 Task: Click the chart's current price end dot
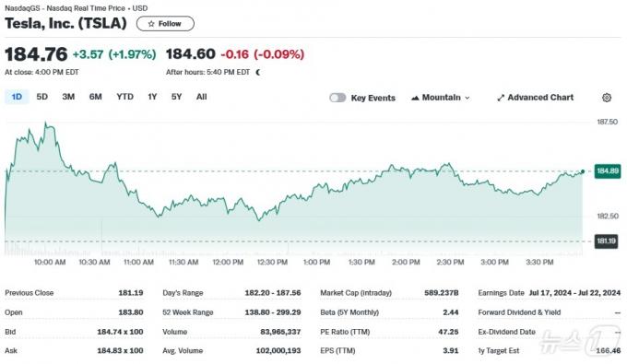583,171
